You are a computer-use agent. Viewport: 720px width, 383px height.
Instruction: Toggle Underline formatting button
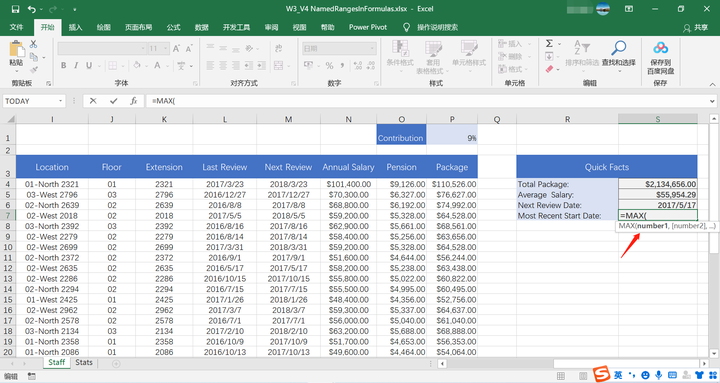pyautogui.click(x=89, y=66)
